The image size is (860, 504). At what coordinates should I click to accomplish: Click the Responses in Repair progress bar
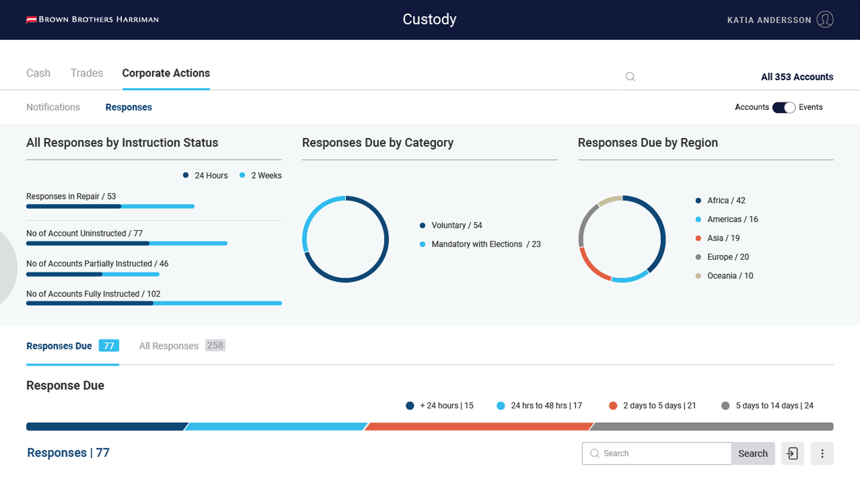110,207
